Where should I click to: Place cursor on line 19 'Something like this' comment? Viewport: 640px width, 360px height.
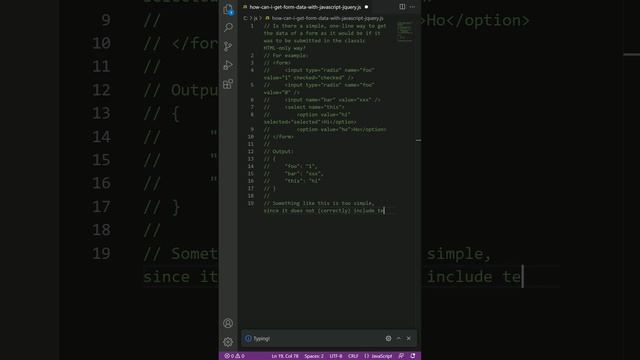(x=319, y=203)
